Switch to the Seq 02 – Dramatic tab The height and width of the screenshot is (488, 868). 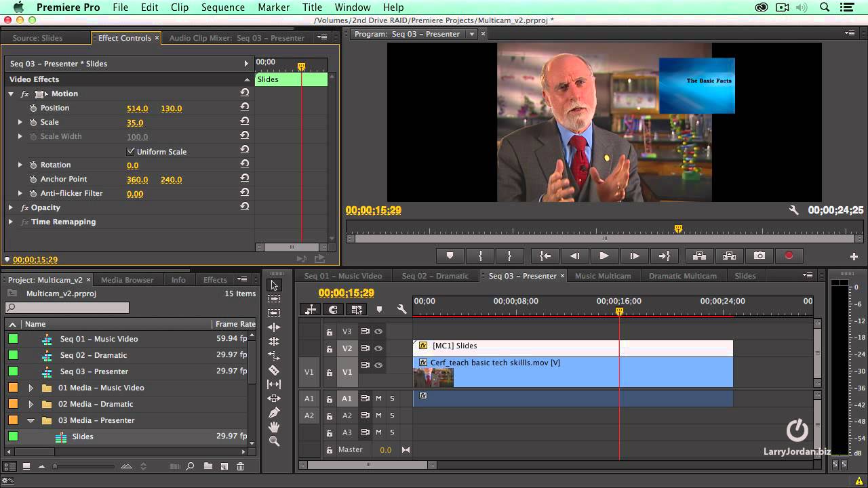point(435,276)
